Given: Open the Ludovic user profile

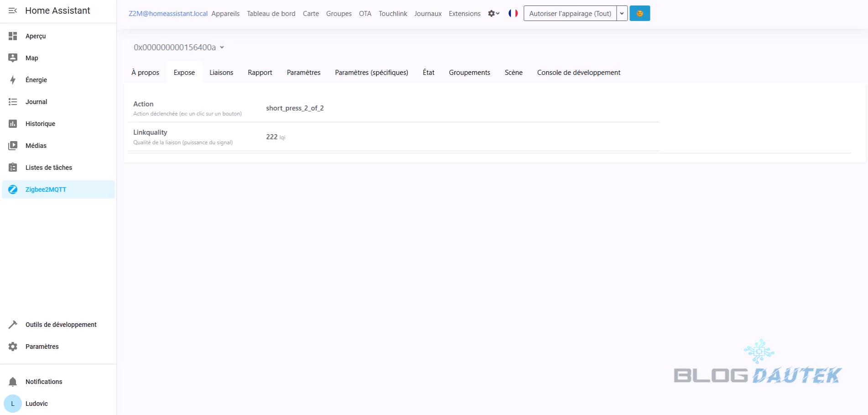Looking at the screenshot, I should coord(36,404).
